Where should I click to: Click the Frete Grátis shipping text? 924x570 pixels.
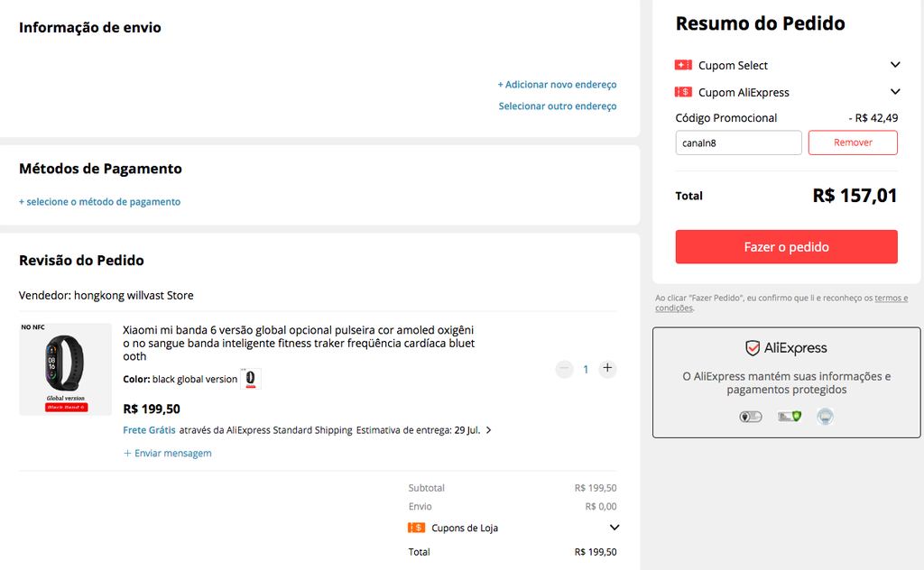click(149, 430)
